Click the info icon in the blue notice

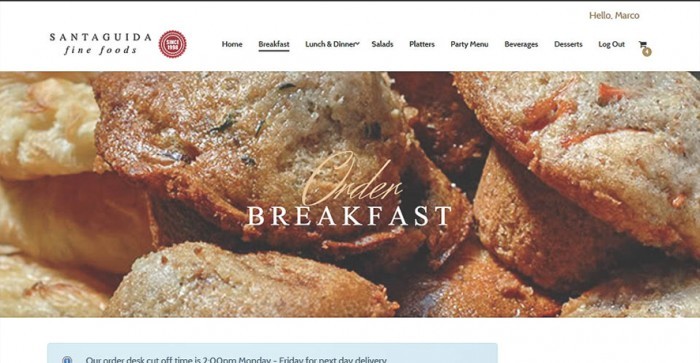(67, 359)
